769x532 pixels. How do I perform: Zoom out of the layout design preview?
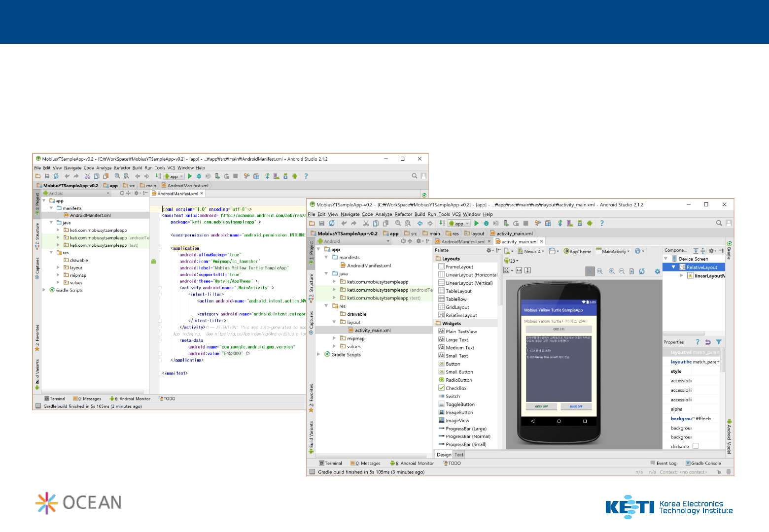tap(622, 271)
